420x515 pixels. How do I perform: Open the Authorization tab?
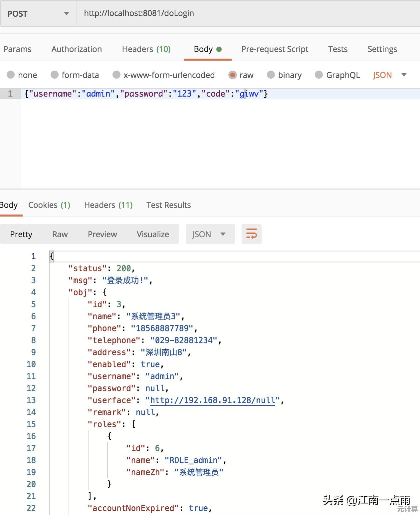point(77,49)
